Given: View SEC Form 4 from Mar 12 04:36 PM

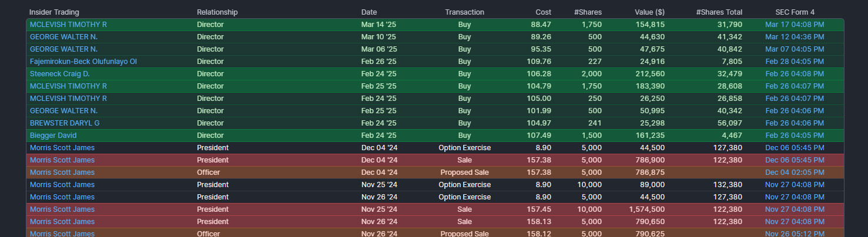Looking at the screenshot, I should point(795,37).
